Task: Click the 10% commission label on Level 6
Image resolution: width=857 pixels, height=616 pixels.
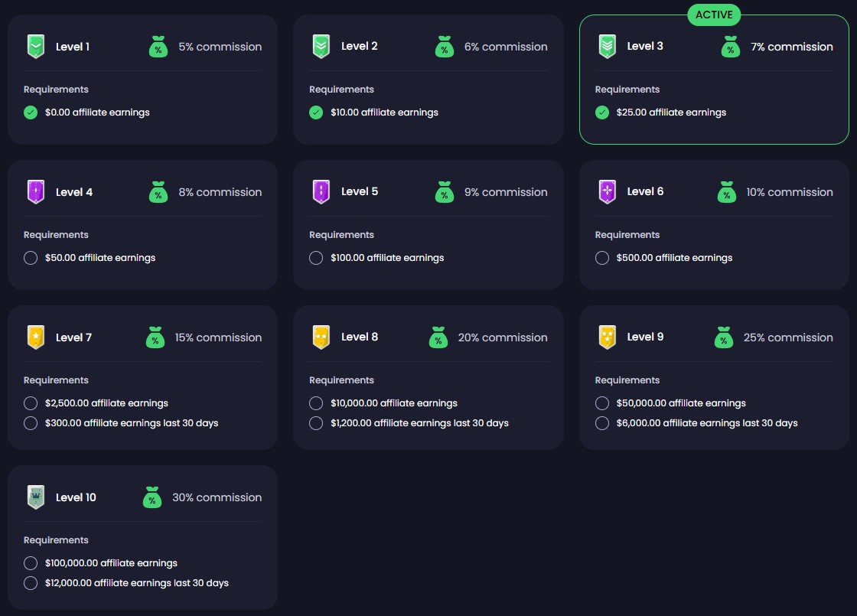Action: point(789,192)
